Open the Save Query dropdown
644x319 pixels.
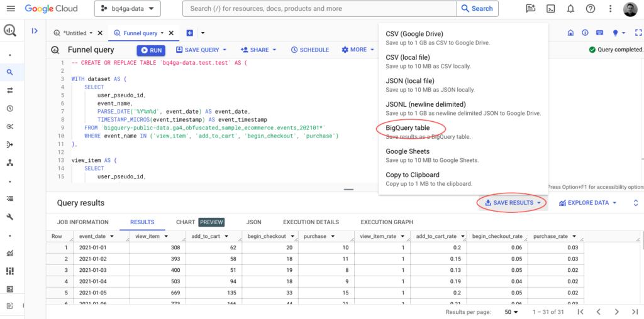click(201, 50)
